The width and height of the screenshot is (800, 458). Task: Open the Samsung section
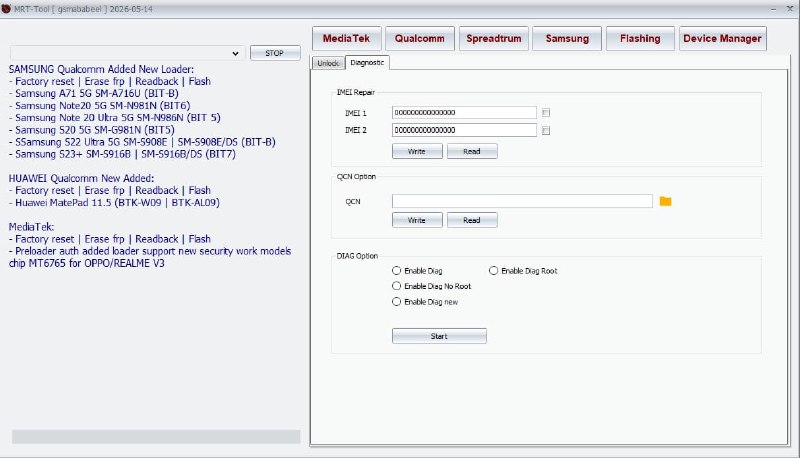[x=567, y=39]
